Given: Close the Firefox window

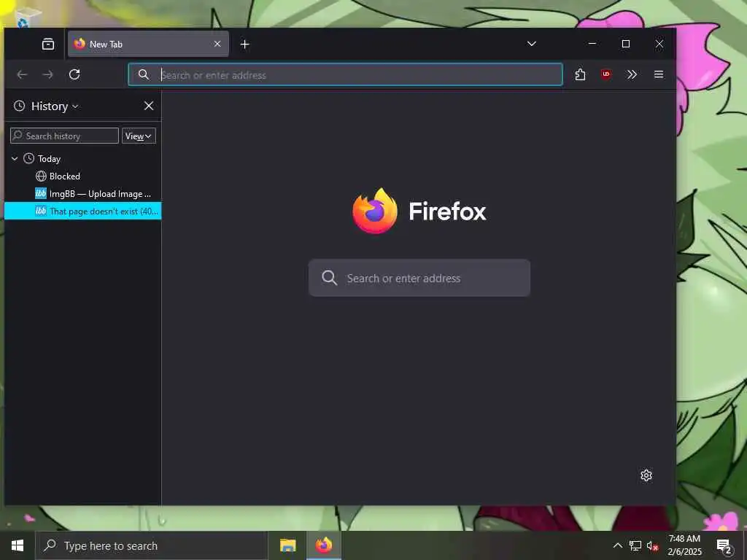Looking at the screenshot, I should pos(659,44).
